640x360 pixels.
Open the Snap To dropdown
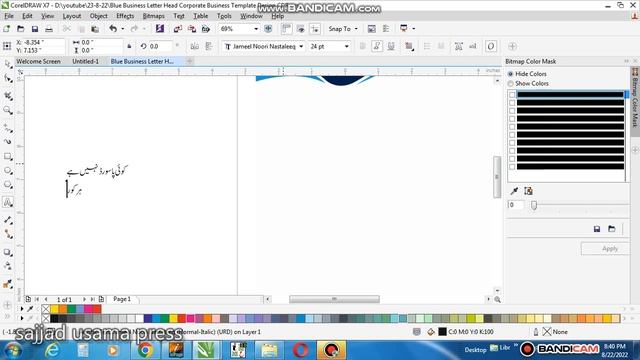tap(356, 29)
